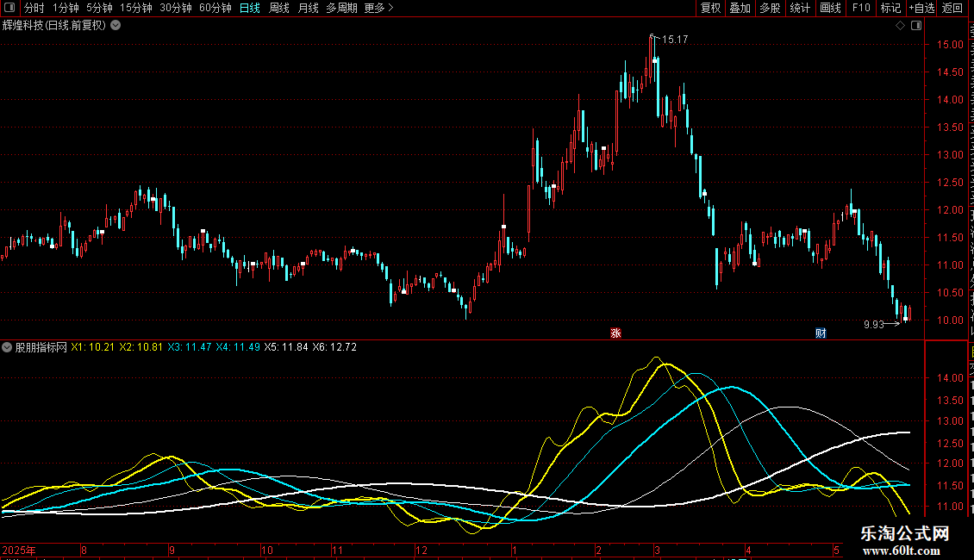Click the diamond icon above chart
This screenshot has height=560, width=974.
(900, 26)
